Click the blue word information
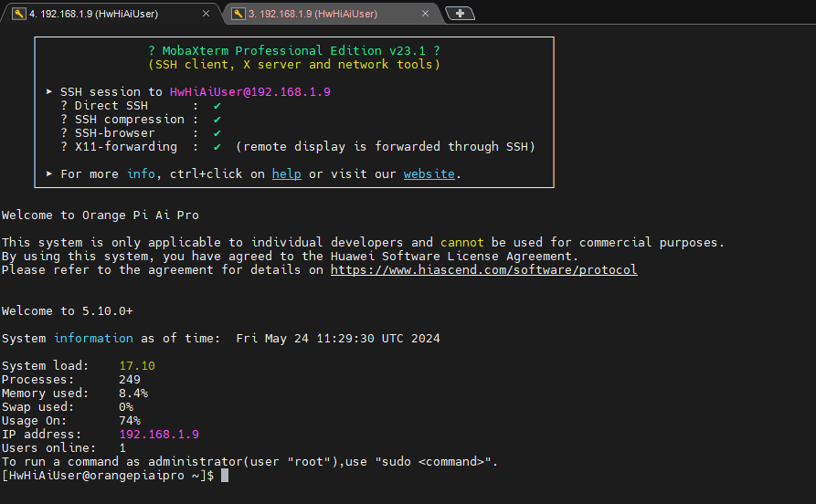Viewport: 816px width, 504px height. click(94, 339)
